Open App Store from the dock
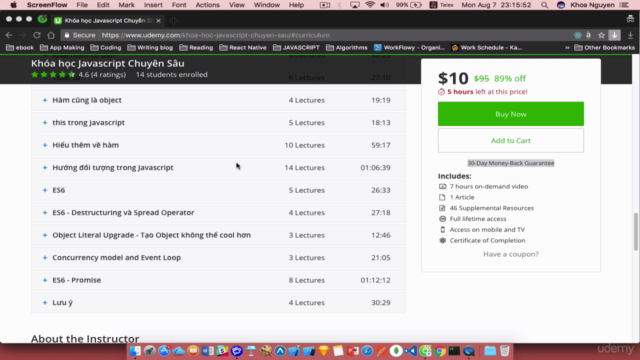 164,351
